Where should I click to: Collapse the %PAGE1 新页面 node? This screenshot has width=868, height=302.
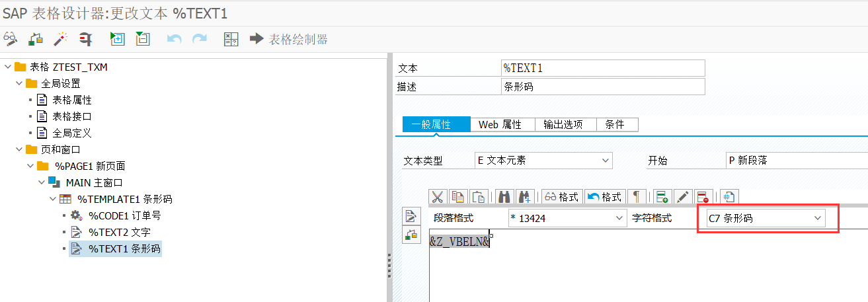click(30, 166)
